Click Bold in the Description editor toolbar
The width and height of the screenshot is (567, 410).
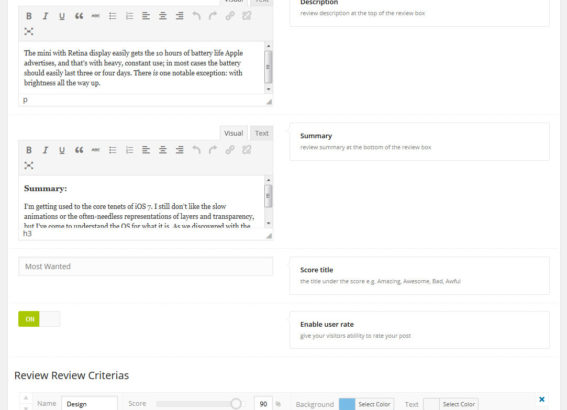[29, 16]
